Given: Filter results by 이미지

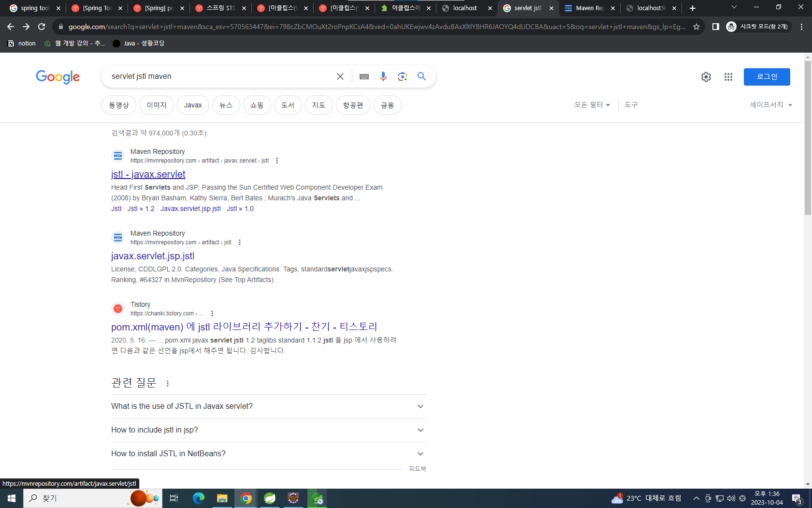Looking at the screenshot, I should coord(157,105).
